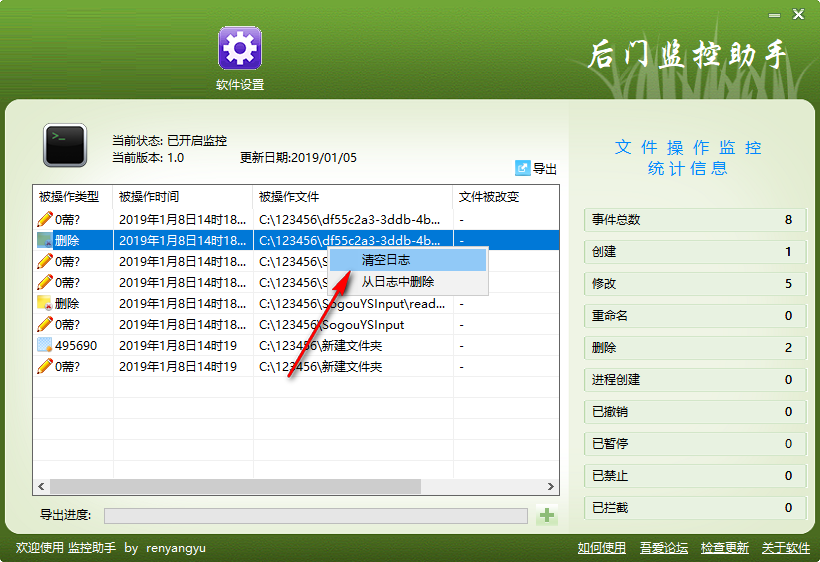Viewport: 820px width, 562px height.
Task: Click the 创建 statistic row
Action: pos(695,251)
